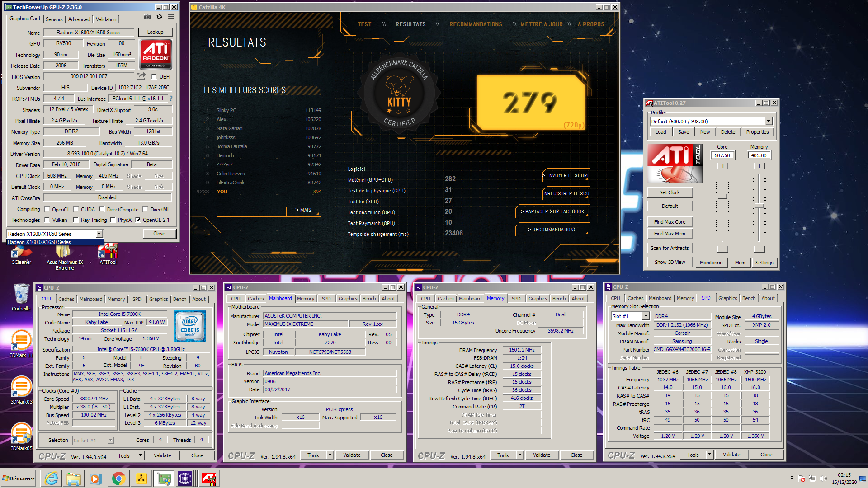Open the 3DMark 11 desktop shortcut
868x488 pixels.
(21, 344)
